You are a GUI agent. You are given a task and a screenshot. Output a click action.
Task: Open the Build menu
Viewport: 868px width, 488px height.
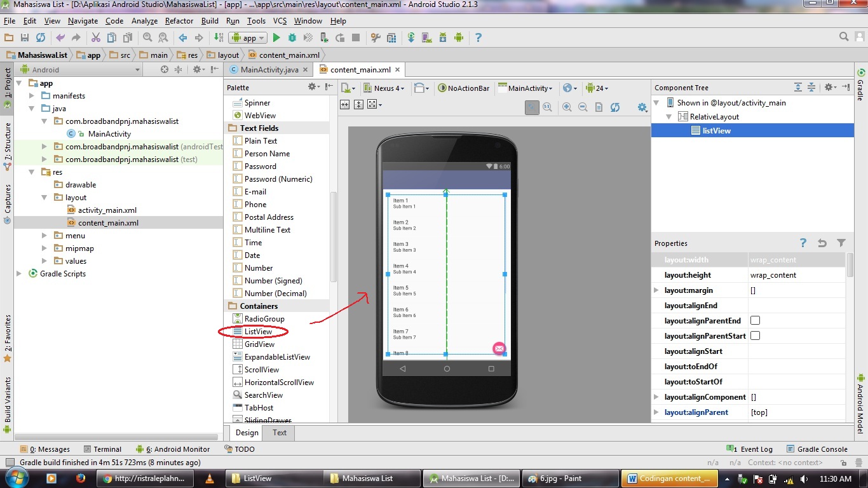210,21
